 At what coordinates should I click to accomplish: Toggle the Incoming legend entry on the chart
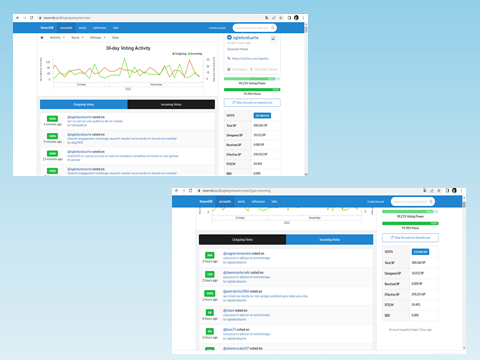pyautogui.click(x=195, y=54)
